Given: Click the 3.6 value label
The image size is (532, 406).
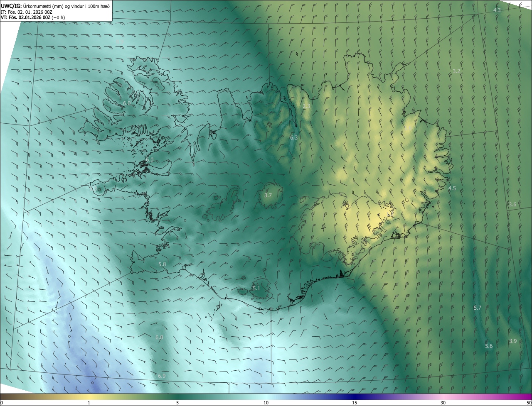Looking at the screenshot, I should [x=512, y=205].
